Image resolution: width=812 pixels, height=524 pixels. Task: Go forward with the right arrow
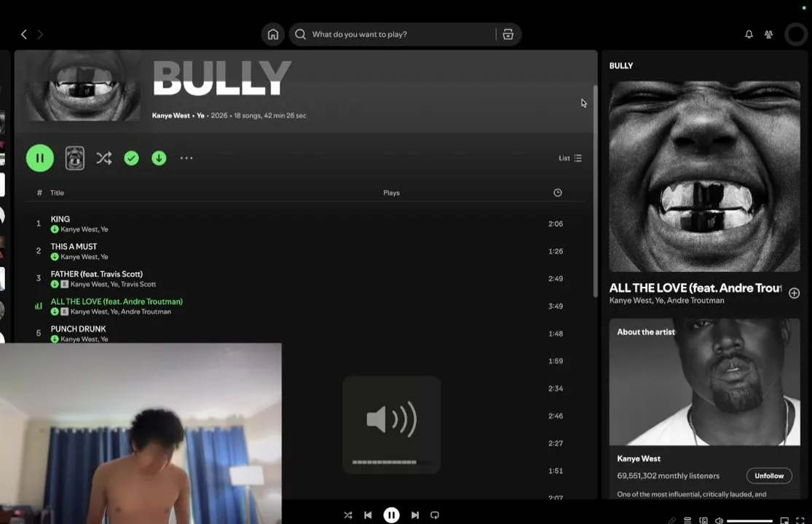[x=40, y=34]
